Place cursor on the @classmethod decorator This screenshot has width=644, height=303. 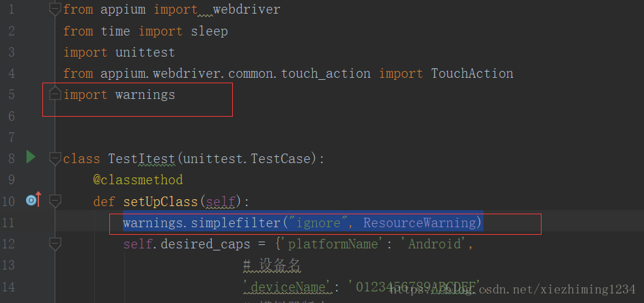point(138,179)
